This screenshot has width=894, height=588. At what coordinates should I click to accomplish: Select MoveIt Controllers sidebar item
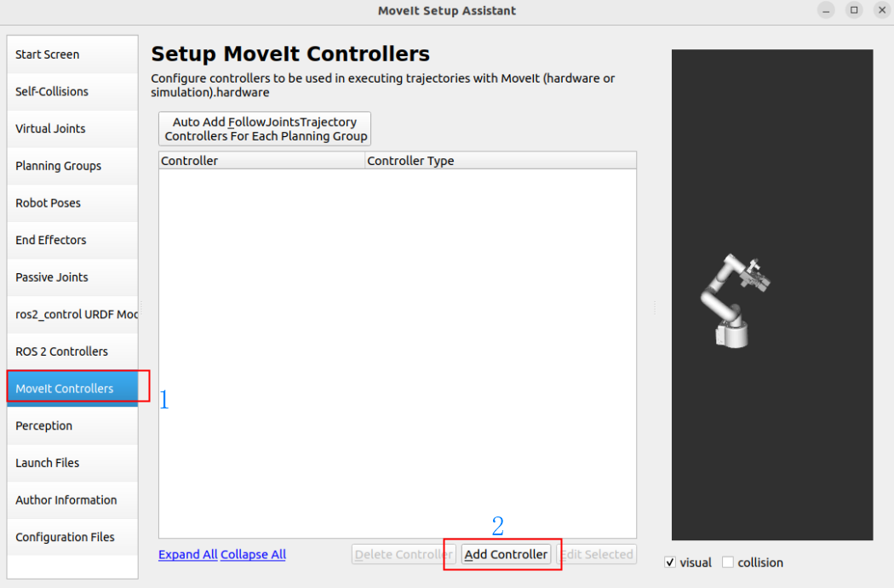point(72,389)
